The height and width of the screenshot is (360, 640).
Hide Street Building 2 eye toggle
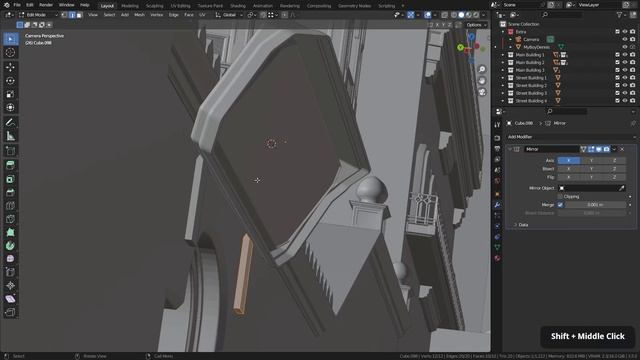tap(624, 85)
